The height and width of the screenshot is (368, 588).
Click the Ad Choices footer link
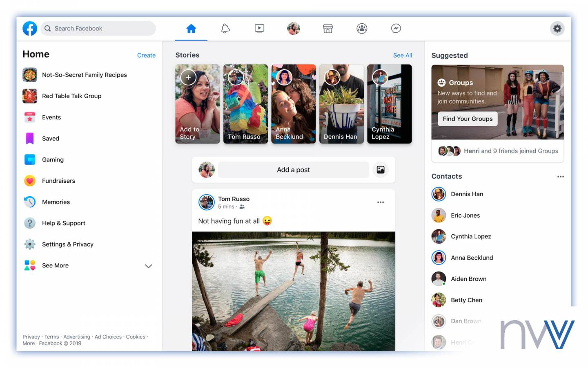pos(108,337)
